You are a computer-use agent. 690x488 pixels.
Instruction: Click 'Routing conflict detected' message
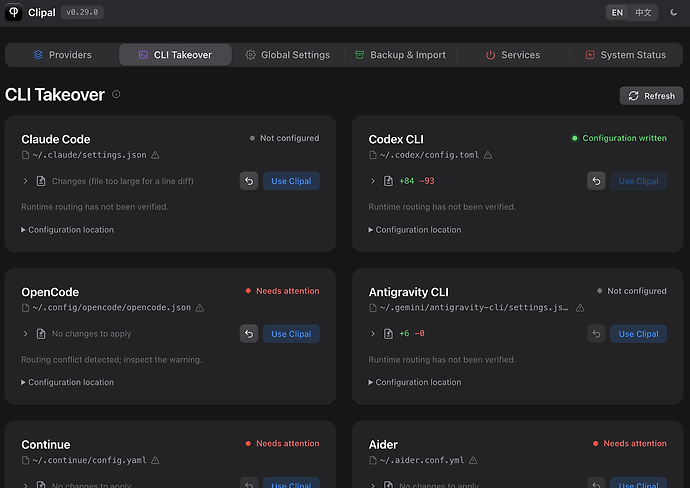[112, 360]
